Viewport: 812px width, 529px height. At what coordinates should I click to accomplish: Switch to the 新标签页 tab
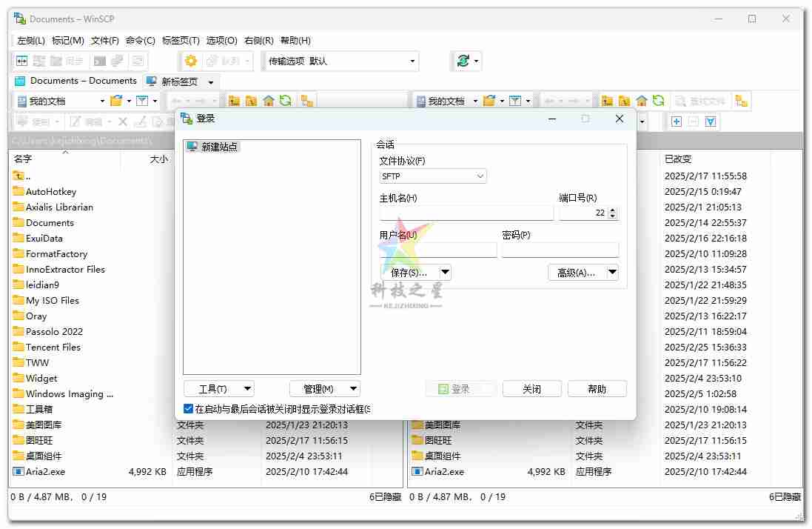tap(178, 81)
